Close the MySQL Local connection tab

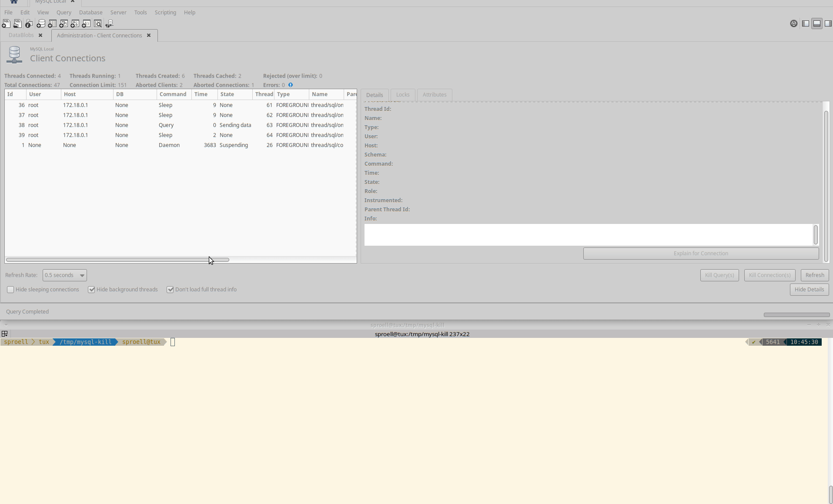73,1
